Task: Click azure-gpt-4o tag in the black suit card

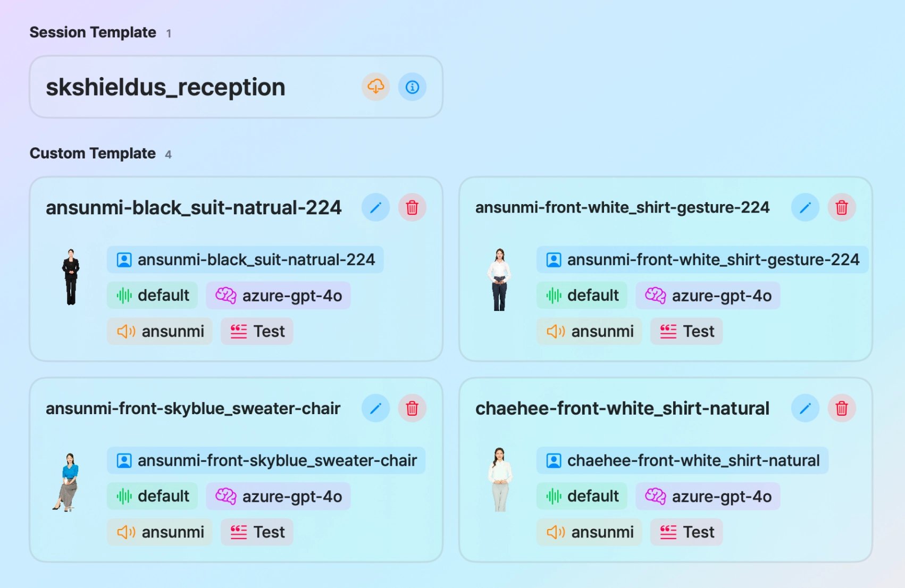Action: pos(278,296)
